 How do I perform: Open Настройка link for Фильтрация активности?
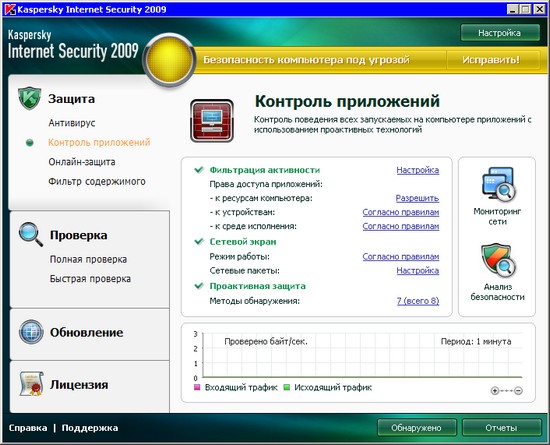(418, 170)
